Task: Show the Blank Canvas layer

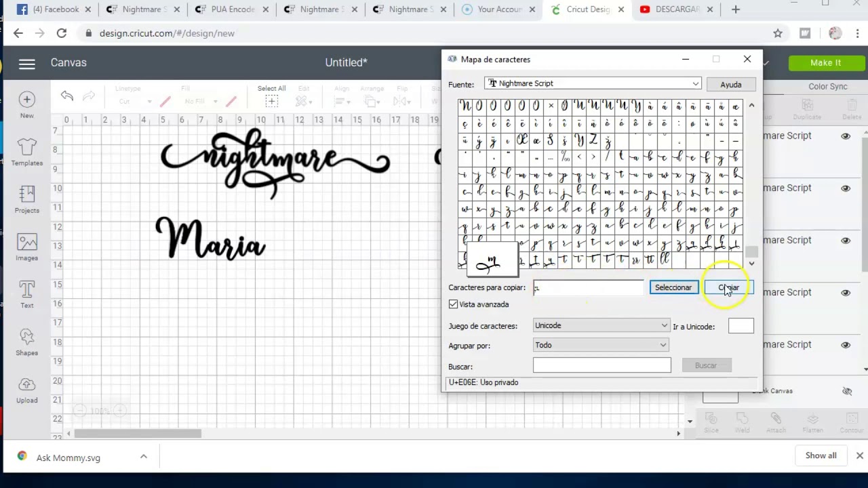Action: pos(846,391)
